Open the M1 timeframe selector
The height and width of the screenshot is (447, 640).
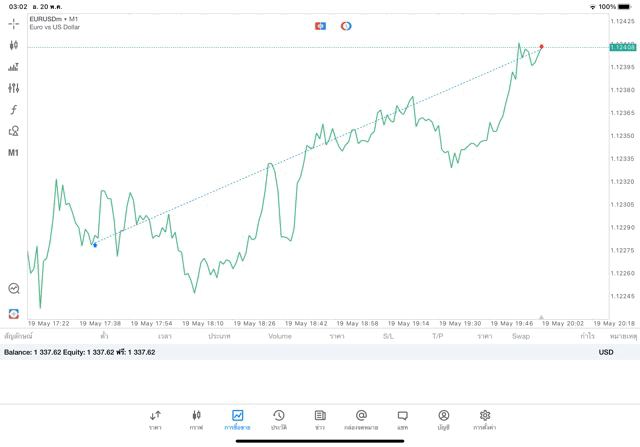[x=14, y=153]
